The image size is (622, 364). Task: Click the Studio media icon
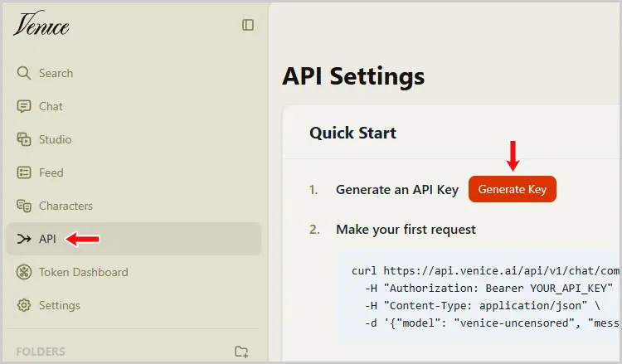24,139
